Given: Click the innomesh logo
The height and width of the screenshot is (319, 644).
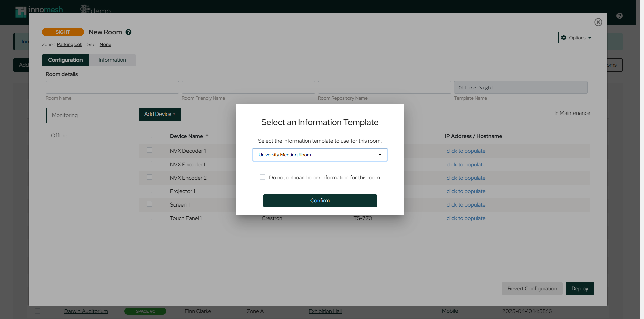Looking at the screenshot, I should pyautogui.click(x=39, y=11).
